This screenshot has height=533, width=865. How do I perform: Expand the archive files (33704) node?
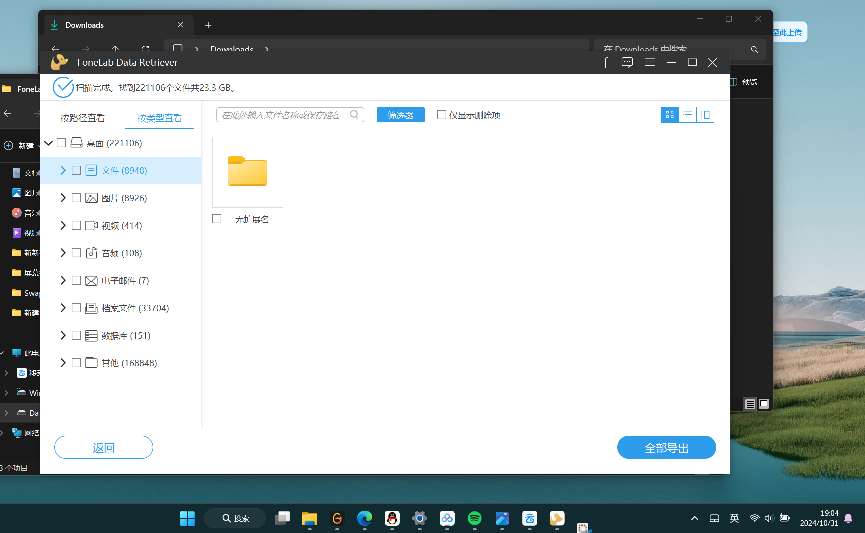coord(63,308)
